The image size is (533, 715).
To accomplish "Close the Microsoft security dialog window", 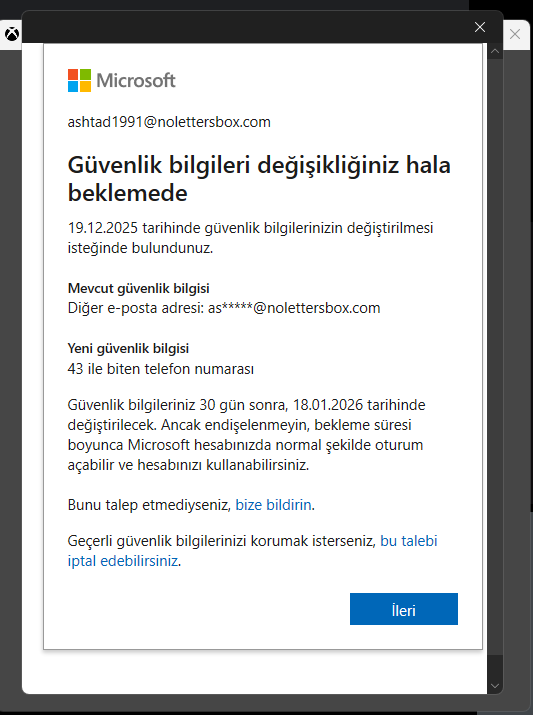I will coord(480,27).
